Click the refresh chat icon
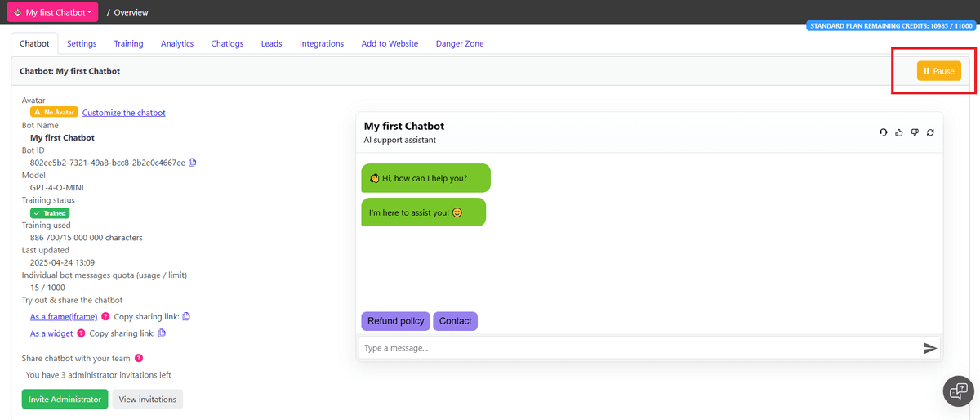 930,132
